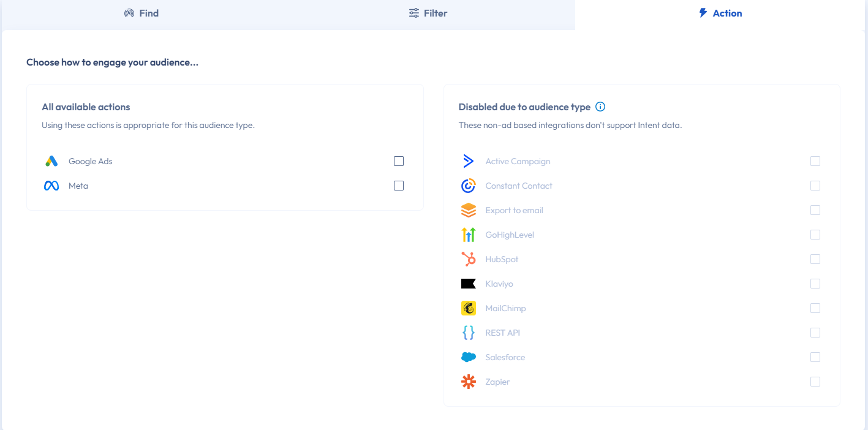
Task: Toggle the GoHighLevel checkbox
Action: pyautogui.click(x=815, y=235)
